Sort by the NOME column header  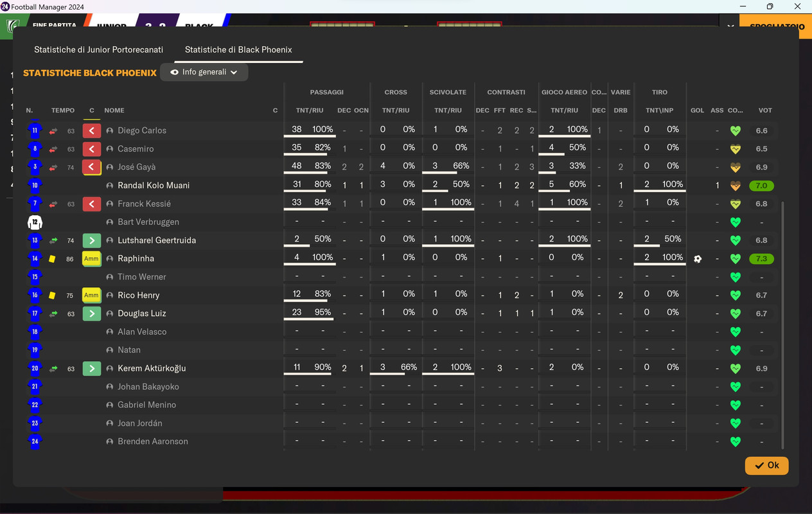pos(114,111)
